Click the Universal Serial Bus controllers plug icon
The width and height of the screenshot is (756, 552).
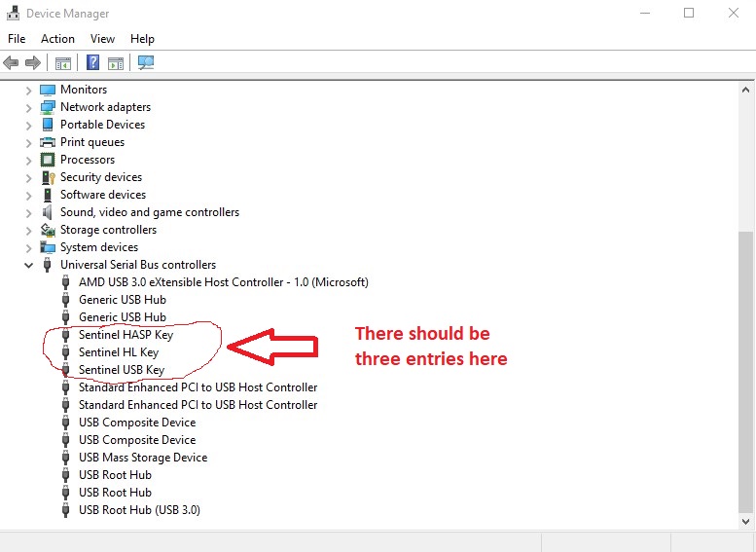[48, 265]
